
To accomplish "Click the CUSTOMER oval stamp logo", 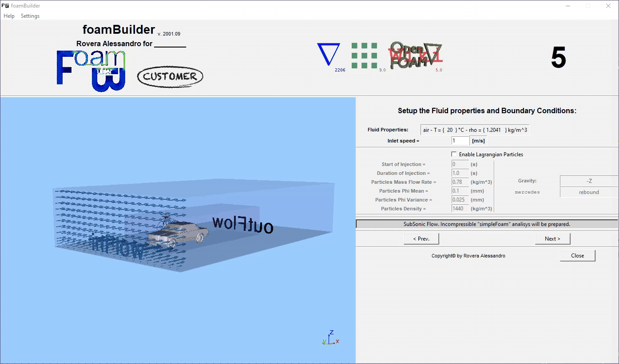I will click(x=170, y=76).
